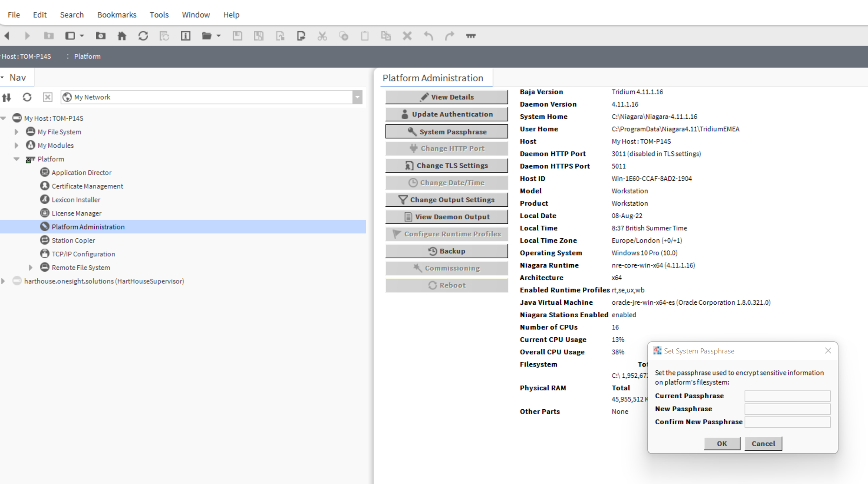Click the refresh icon in the Nav sidebar
This screenshot has height=484, width=868.
coord(27,97)
